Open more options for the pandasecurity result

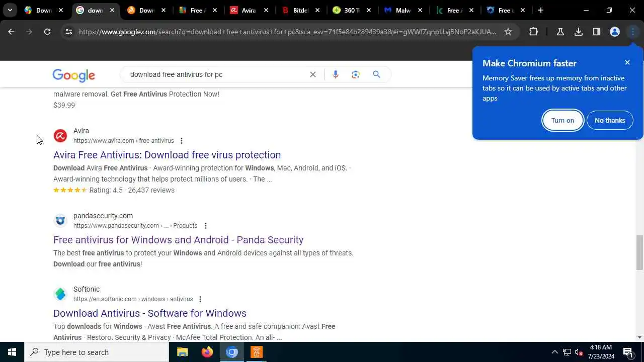205,226
